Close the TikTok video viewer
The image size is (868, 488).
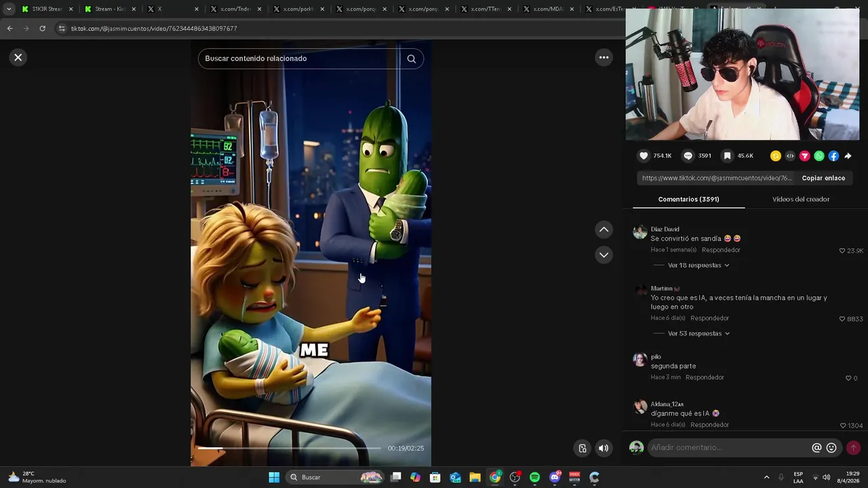18,58
